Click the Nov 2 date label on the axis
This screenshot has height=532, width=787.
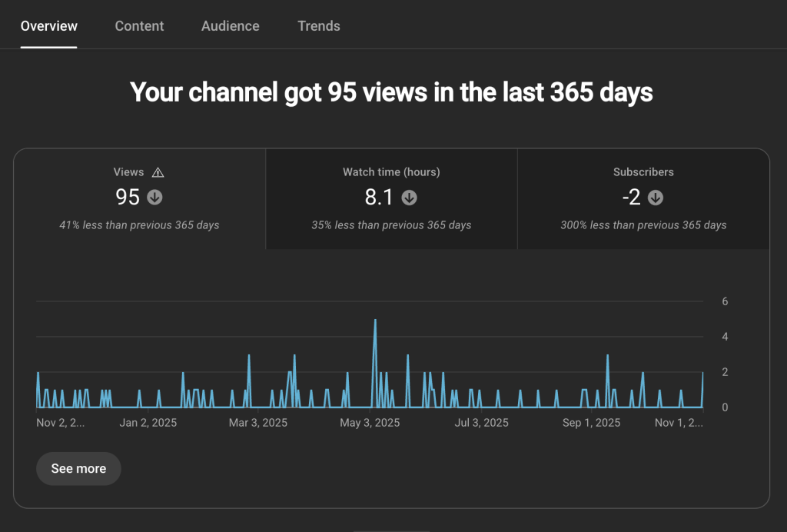point(61,422)
